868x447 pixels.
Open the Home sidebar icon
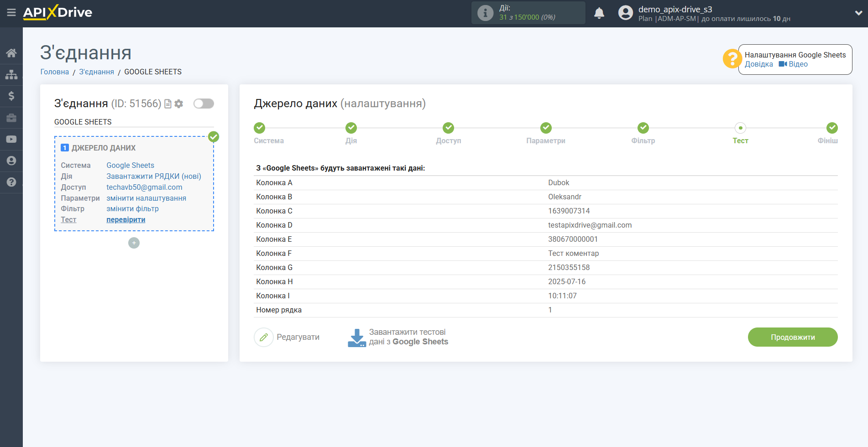[x=11, y=53]
